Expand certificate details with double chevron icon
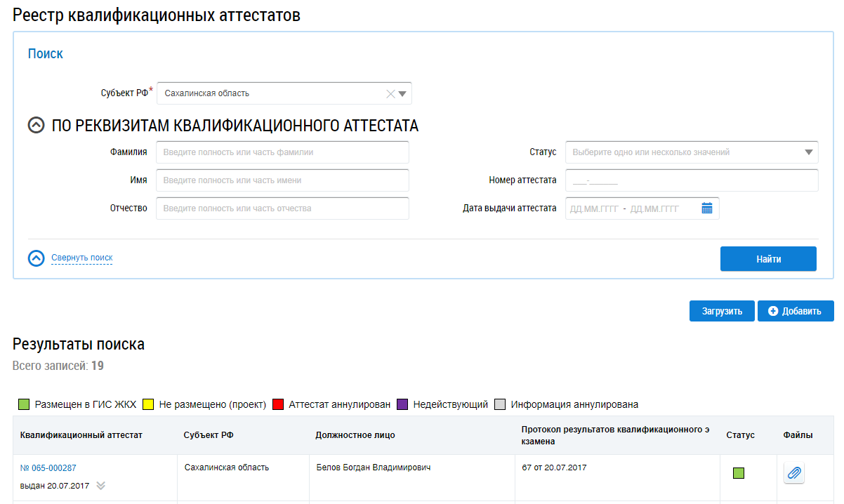Viewport: 844px width, 504px height. [x=101, y=486]
